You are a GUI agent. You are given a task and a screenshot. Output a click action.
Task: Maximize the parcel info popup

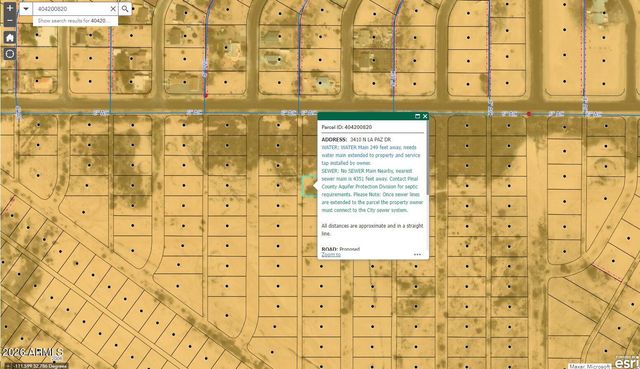pyautogui.click(x=417, y=116)
